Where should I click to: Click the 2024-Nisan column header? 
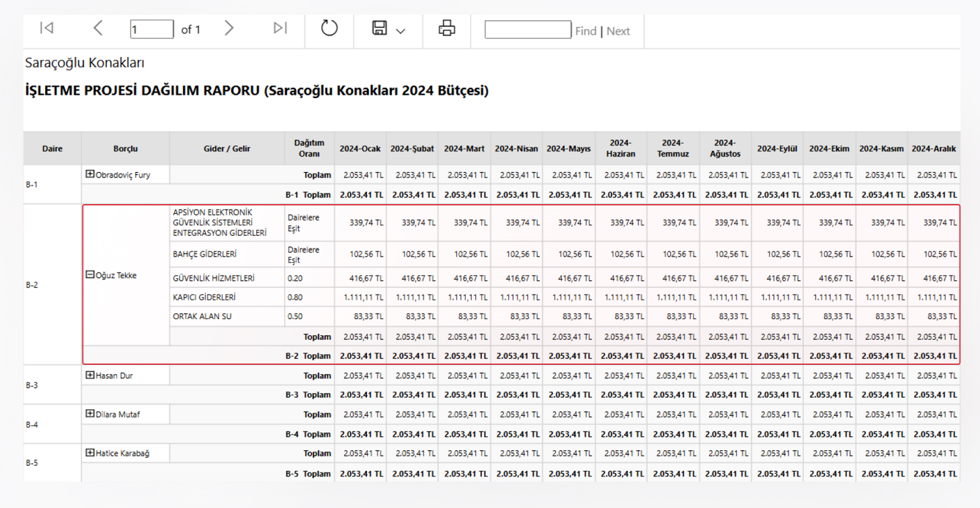coord(516,149)
